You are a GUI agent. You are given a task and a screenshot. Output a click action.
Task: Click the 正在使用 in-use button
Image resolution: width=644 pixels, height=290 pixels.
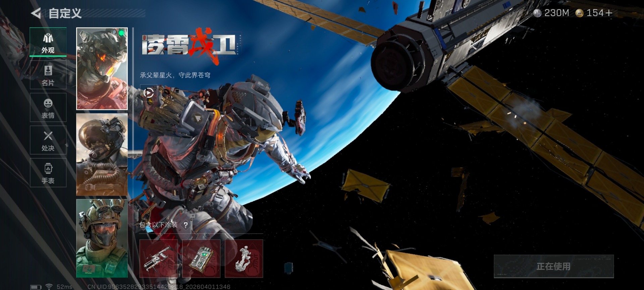point(554,267)
